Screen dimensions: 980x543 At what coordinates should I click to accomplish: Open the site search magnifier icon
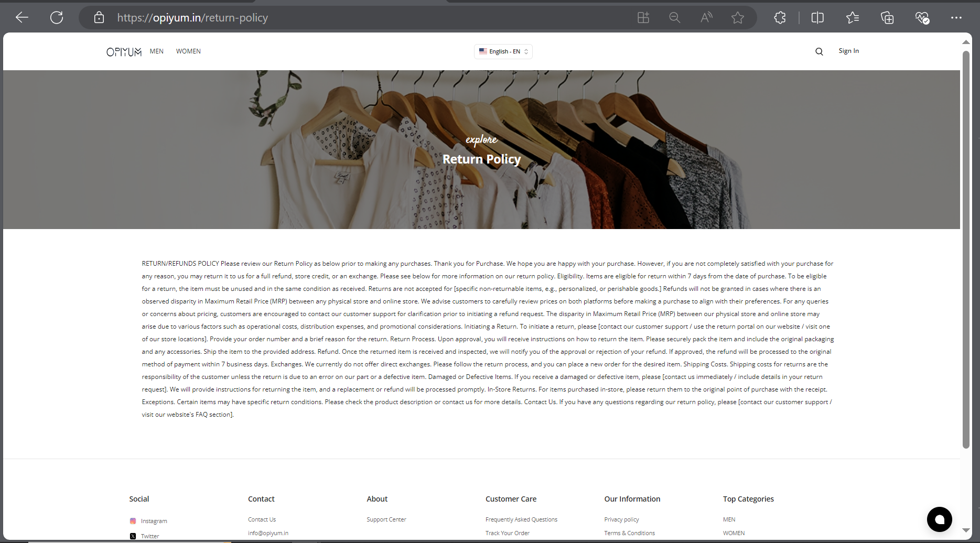coord(819,51)
